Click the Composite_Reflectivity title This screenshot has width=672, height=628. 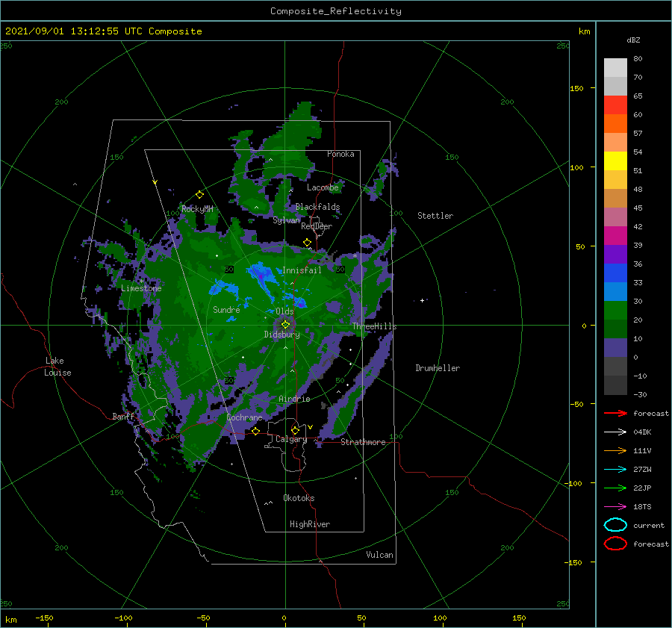point(336,11)
